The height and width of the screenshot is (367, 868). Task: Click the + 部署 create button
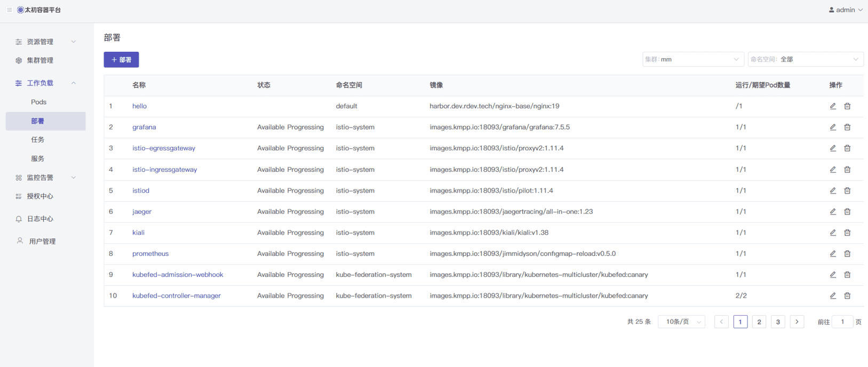[x=121, y=60]
